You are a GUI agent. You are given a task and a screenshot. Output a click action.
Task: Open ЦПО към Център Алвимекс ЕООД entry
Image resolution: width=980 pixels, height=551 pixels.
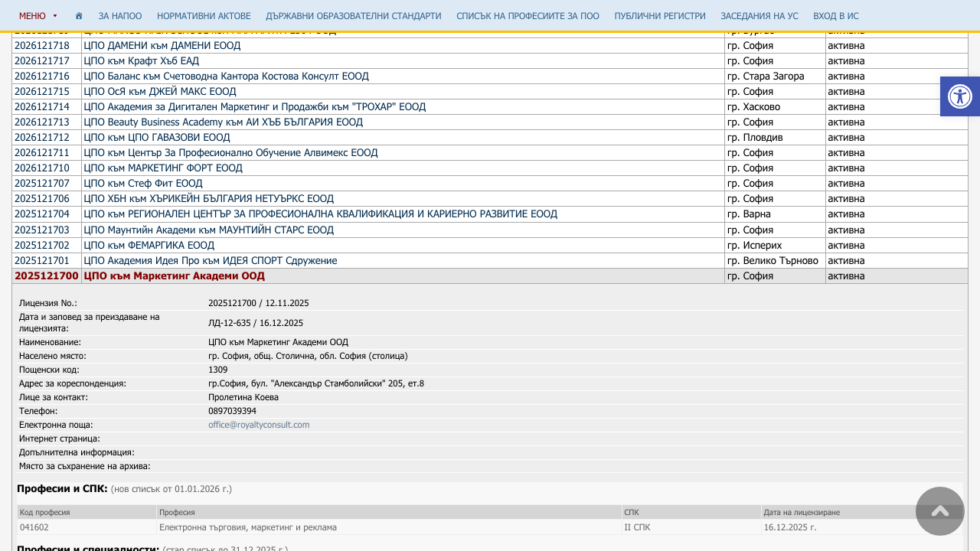(x=230, y=153)
